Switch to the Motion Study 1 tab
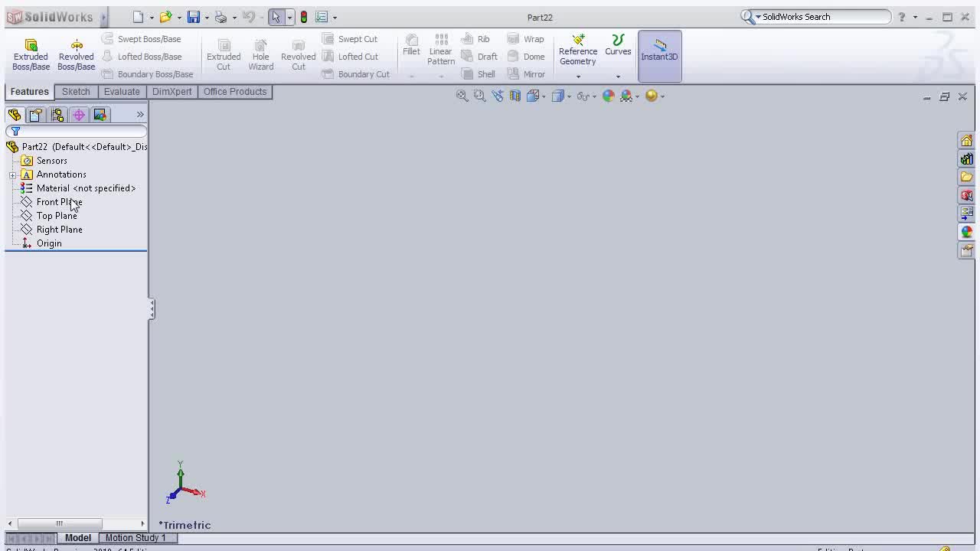This screenshot has height=551, width=980. point(136,538)
